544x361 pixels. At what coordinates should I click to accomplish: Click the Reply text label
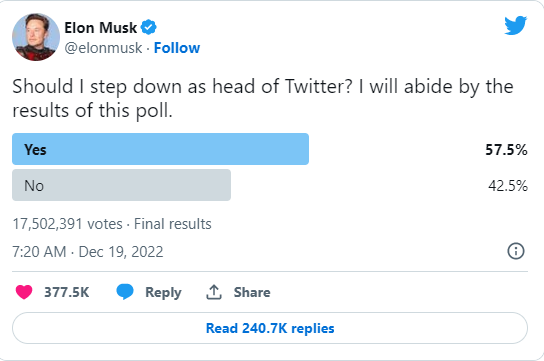pos(163,292)
